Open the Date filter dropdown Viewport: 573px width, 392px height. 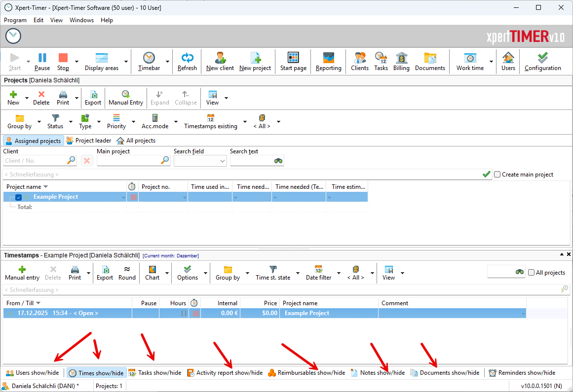tap(339, 273)
